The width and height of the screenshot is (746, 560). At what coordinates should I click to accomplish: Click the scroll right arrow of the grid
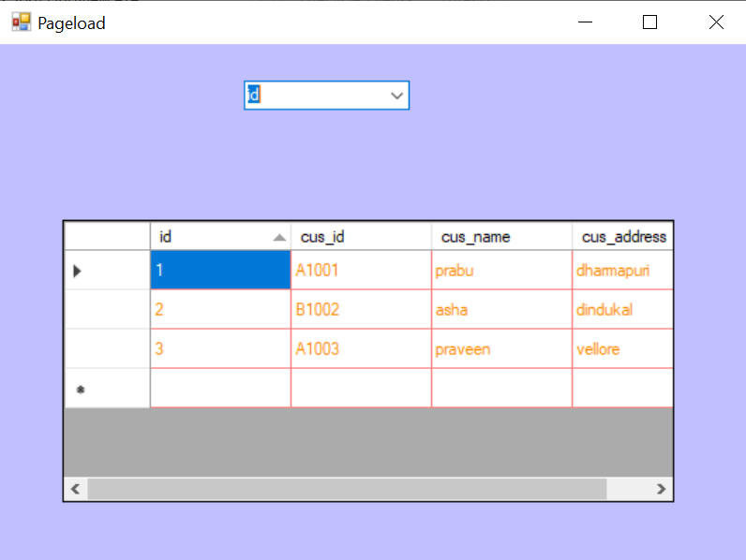[x=661, y=489]
